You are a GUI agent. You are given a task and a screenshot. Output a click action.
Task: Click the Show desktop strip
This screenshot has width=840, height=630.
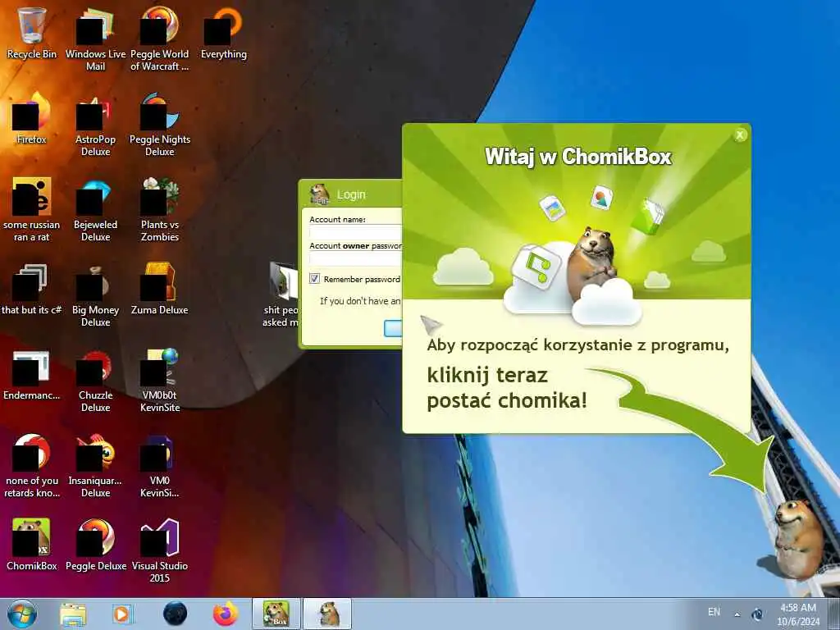[x=834, y=614]
